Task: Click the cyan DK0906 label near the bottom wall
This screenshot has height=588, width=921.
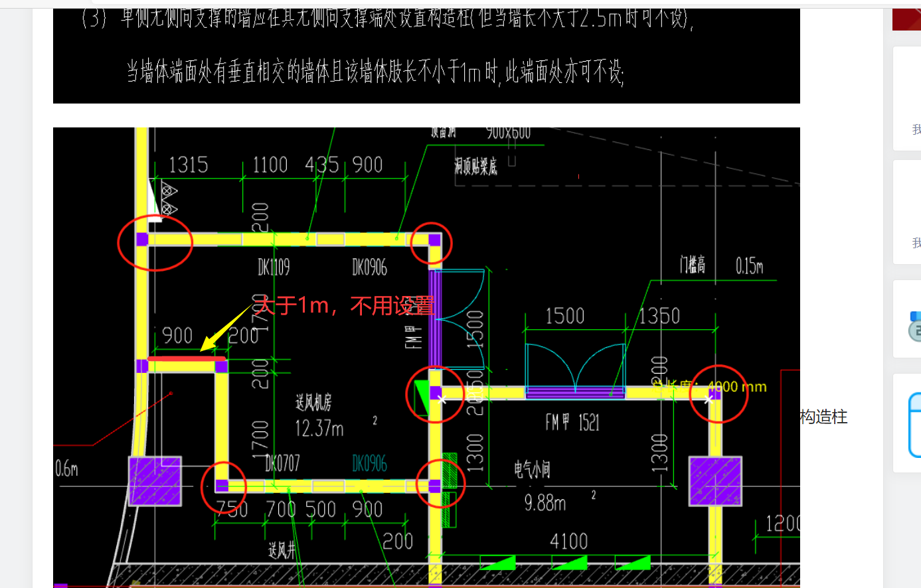Action: coord(369,463)
